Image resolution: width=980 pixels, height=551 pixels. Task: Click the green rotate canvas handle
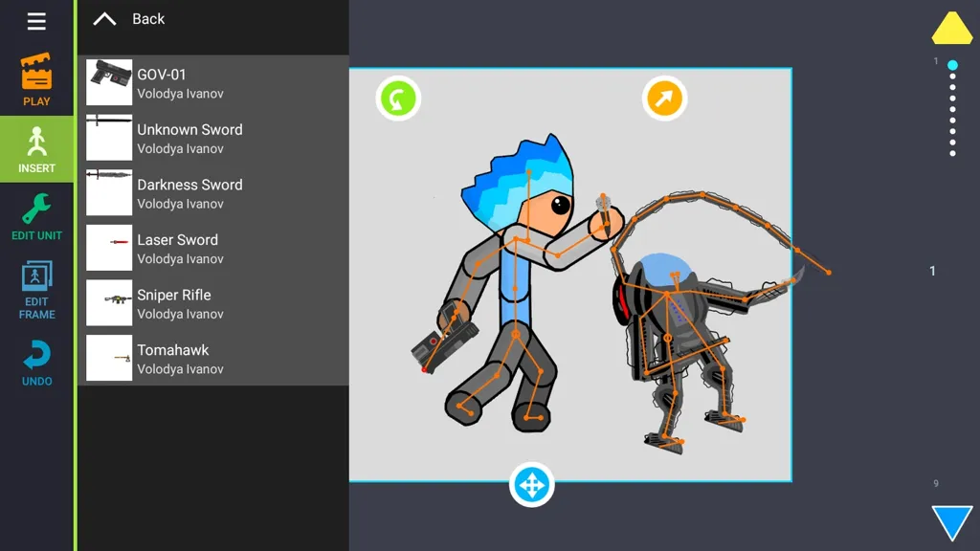pos(398,98)
